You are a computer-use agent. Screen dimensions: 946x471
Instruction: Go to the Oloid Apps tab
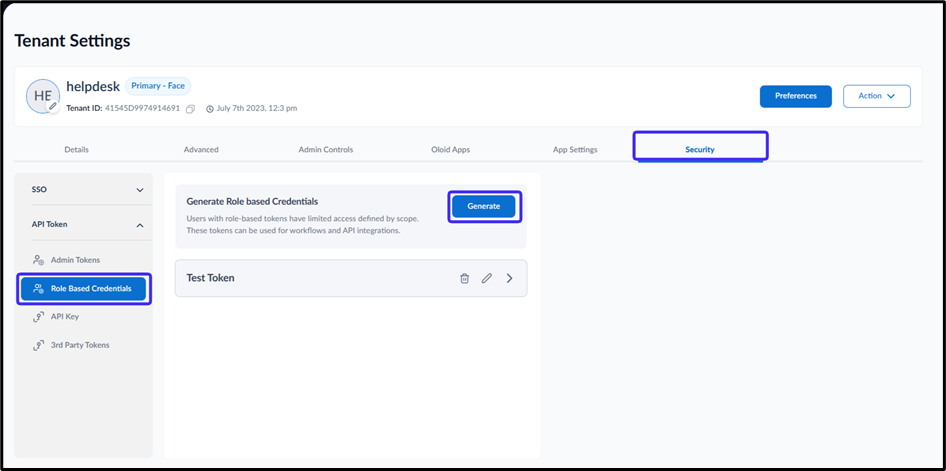[x=451, y=150]
